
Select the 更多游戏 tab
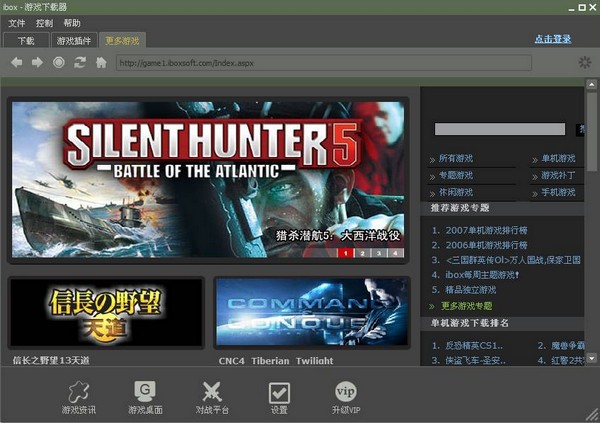pyautogui.click(x=122, y=40)
